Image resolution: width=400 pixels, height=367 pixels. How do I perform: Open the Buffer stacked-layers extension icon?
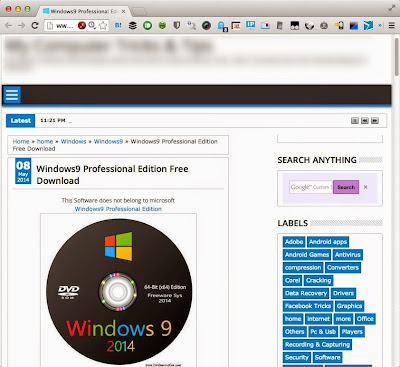tap(133, 25)
